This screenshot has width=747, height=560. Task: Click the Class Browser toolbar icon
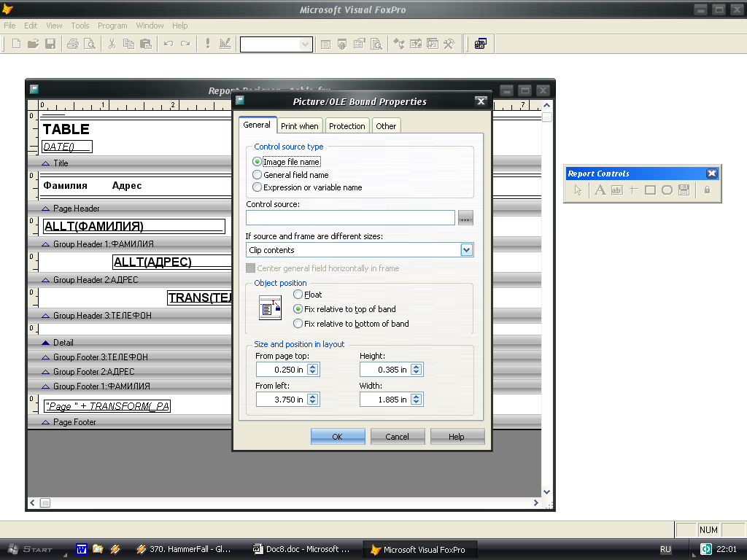pos(399,44)
